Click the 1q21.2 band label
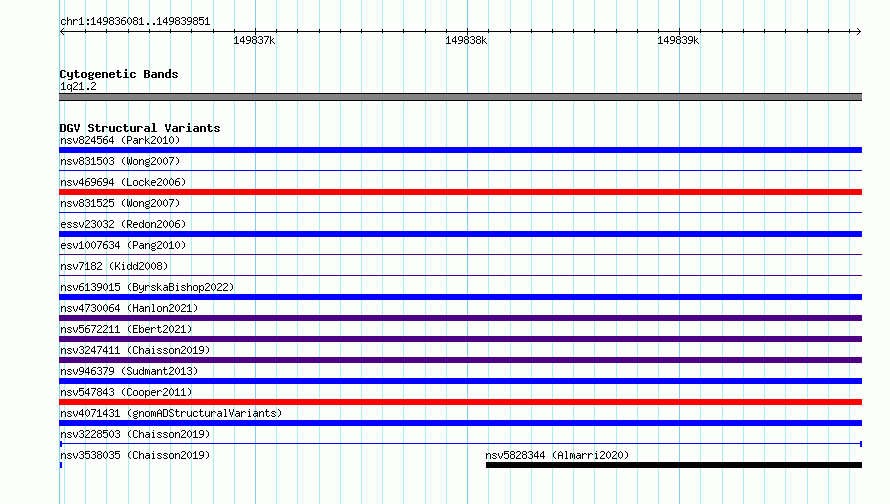The width and height of the screenshot is (890, 504). [78, 86]
